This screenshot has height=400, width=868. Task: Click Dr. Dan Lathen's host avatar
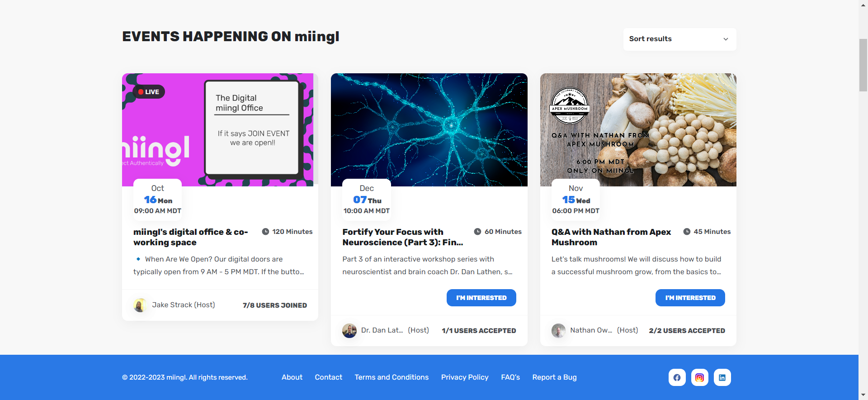click(349, 330)
